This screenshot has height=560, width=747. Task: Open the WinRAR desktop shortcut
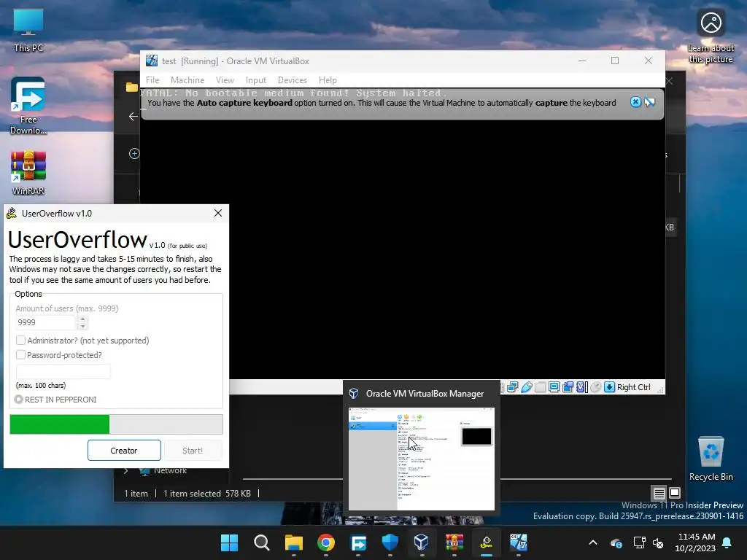tap(28, 173)
